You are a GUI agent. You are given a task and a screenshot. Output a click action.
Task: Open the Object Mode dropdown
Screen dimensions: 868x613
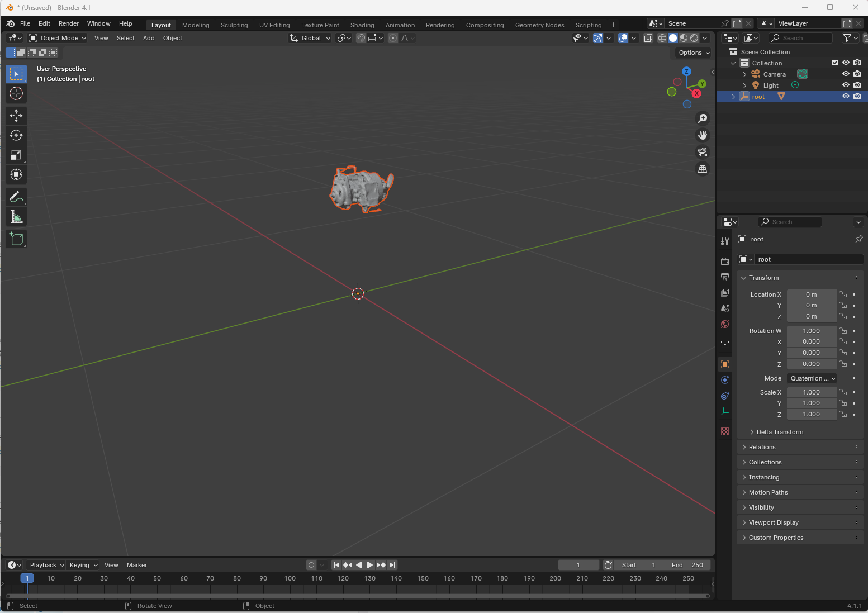click(x=58, y=38)
